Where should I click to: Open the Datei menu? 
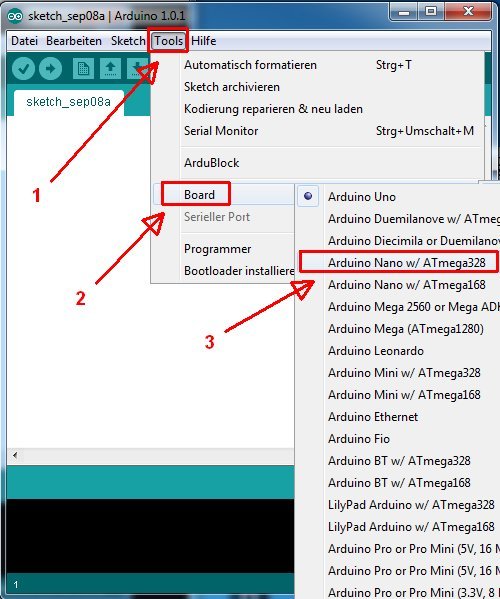[x=24, y=40]
